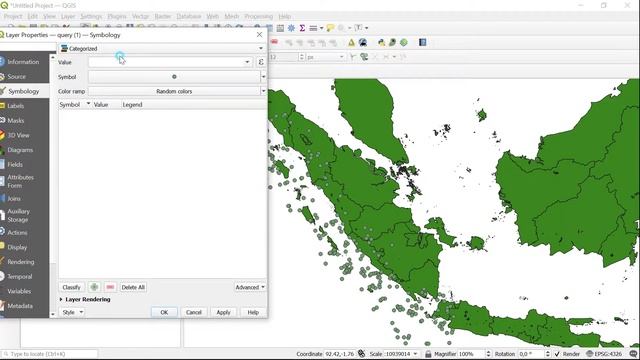Click the green diamond plugin icon
Image resolution: width=640 pixels, height=360 pixels.
(x=404, y=42)
